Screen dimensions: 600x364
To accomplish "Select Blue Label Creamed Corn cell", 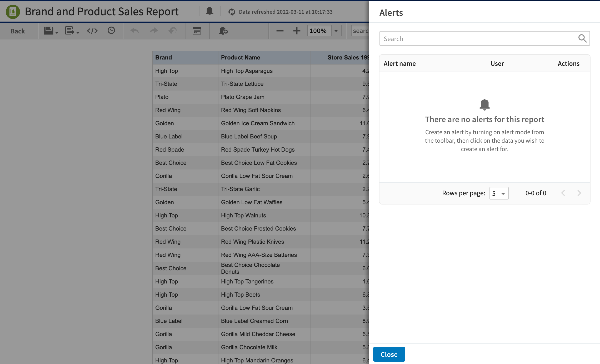I will pyautogui.click(x=264, y=321).
